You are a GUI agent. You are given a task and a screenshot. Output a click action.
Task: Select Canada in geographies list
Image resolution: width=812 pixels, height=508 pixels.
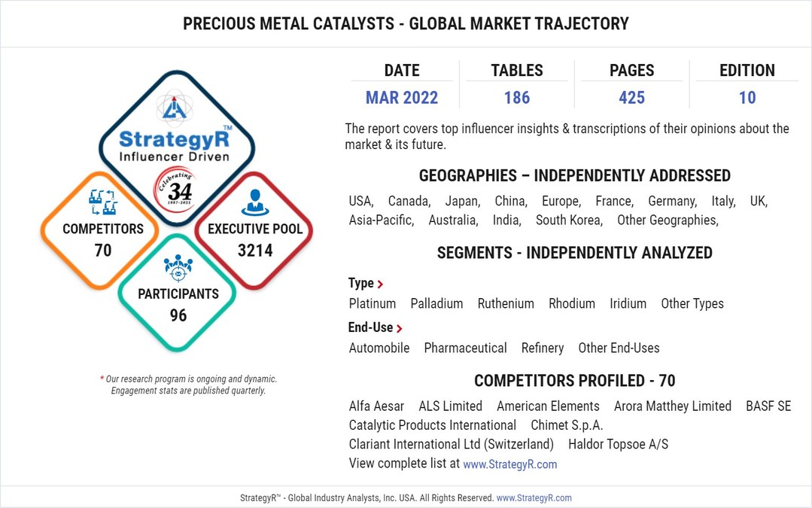pyautogui.click(x=409, y=202)
